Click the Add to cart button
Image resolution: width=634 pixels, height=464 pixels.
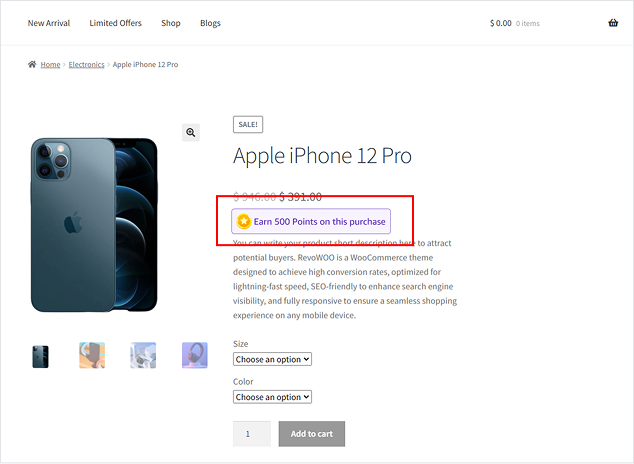[311, 433]
